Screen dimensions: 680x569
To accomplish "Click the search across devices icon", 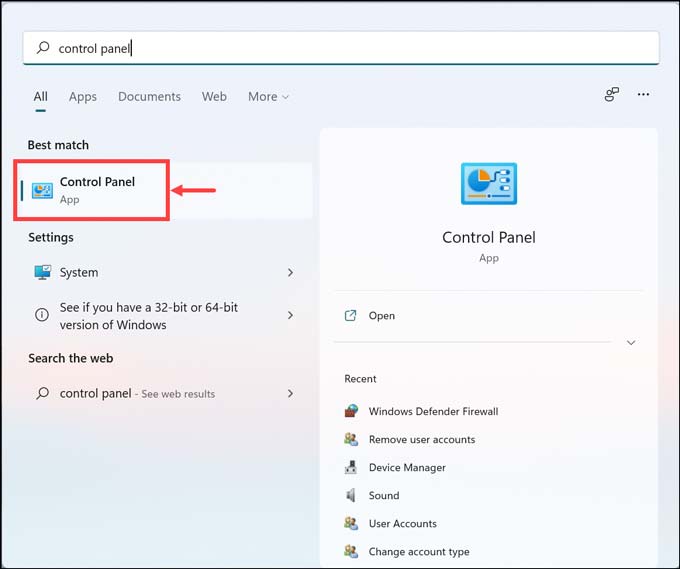I will [611, 95].
